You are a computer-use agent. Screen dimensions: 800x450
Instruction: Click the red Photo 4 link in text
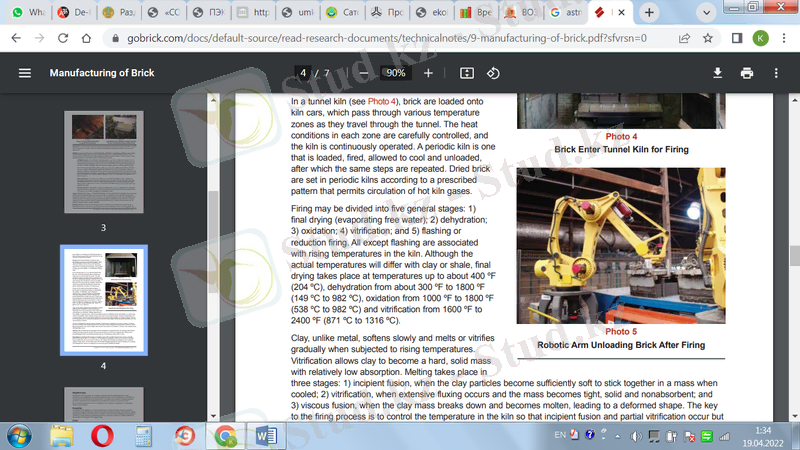click(381, 101)
